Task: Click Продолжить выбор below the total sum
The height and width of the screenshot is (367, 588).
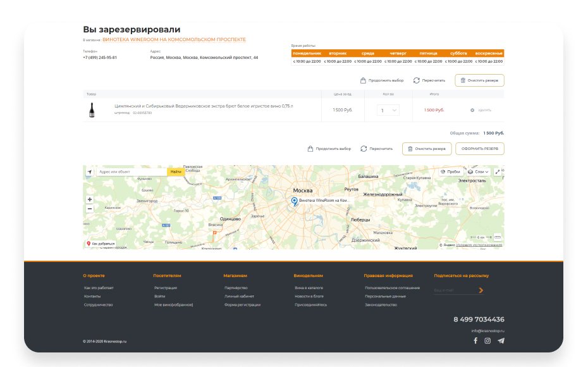Action: 329,149
